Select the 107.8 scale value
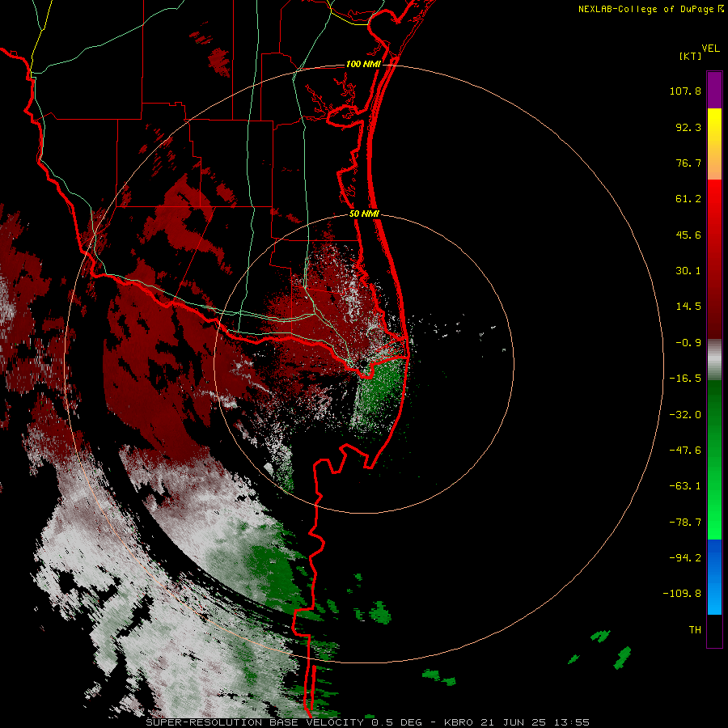Image resolution: width=728 pixels, height=728 pixels. 685,91
